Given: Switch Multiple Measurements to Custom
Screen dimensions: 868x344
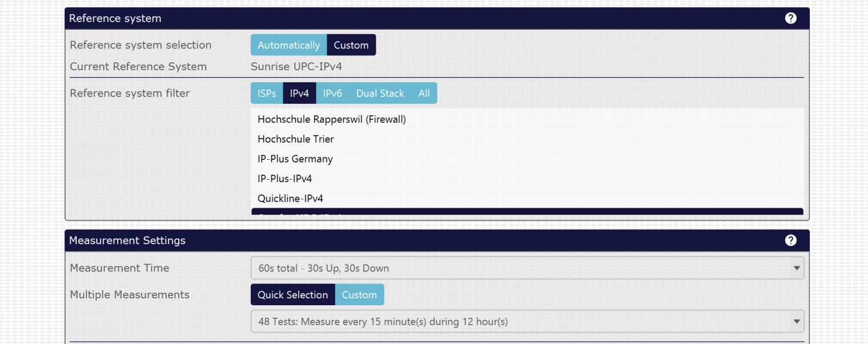Looking at the screenshot, I should tap(359, 295).
